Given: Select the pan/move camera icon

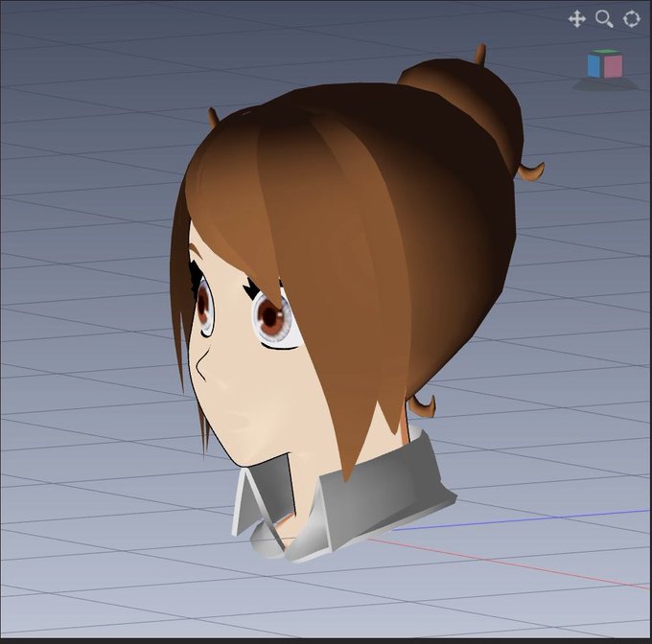Looking at the screenshot, I should pos(577,19).
